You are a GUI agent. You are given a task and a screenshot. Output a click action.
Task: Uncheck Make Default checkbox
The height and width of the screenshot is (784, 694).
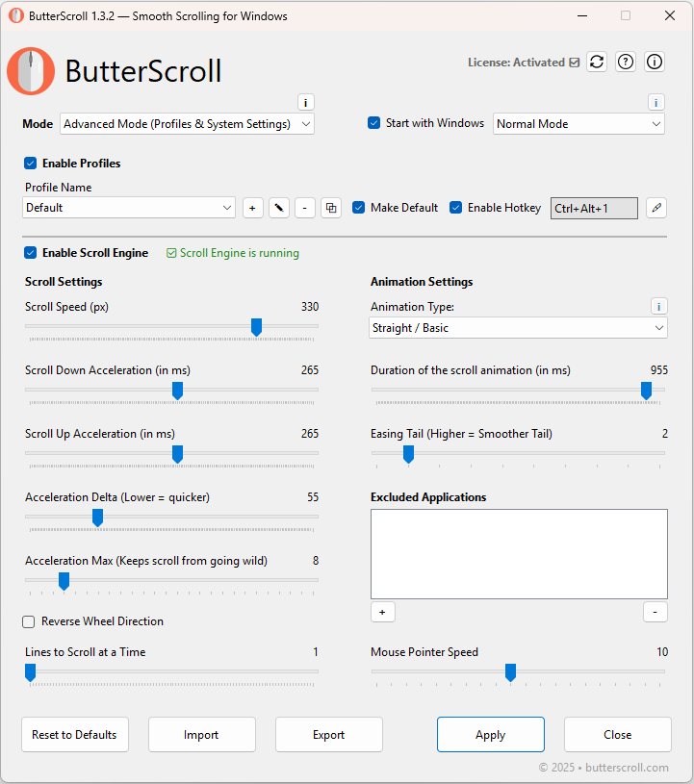(358, 208)
